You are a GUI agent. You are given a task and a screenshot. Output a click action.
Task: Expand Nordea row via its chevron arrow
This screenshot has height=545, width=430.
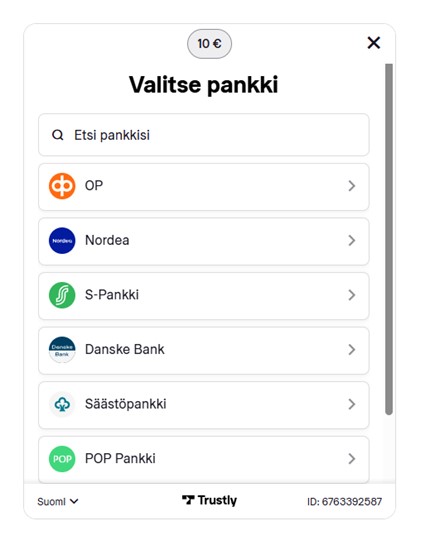tap(352, 241)
